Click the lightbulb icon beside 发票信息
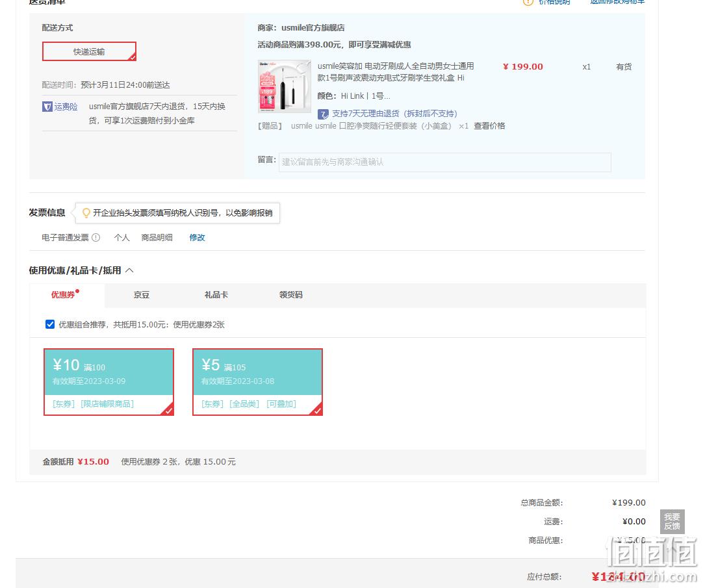703x588 pixels. pos(86,212)
